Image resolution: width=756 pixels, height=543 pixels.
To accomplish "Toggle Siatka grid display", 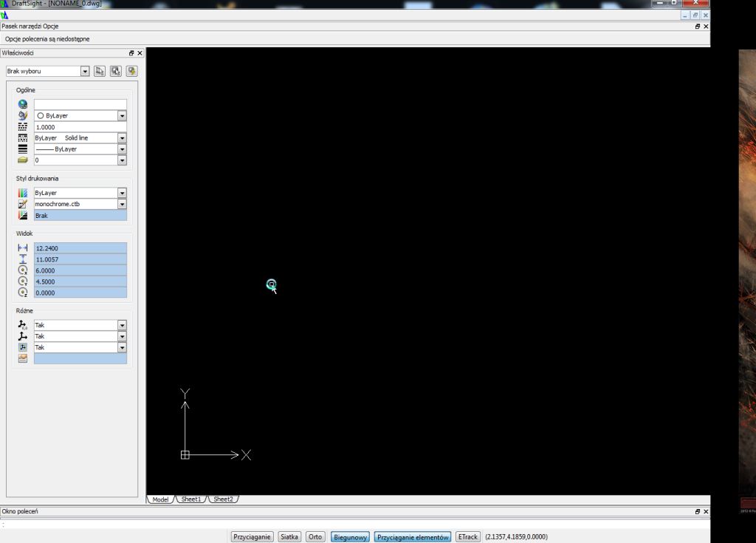I will (289, 537).
